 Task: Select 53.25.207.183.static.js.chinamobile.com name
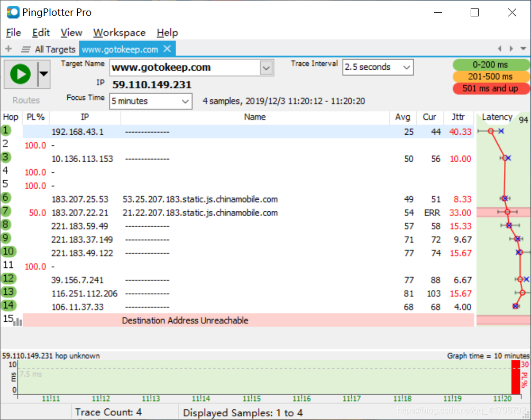(x=200, y=199)
